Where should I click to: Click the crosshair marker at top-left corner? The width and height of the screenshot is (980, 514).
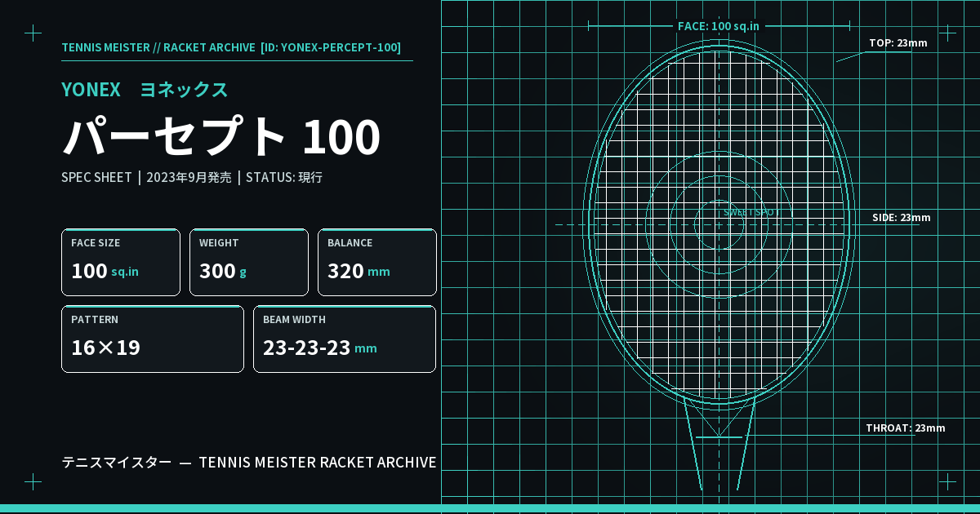tap(33, 33)
